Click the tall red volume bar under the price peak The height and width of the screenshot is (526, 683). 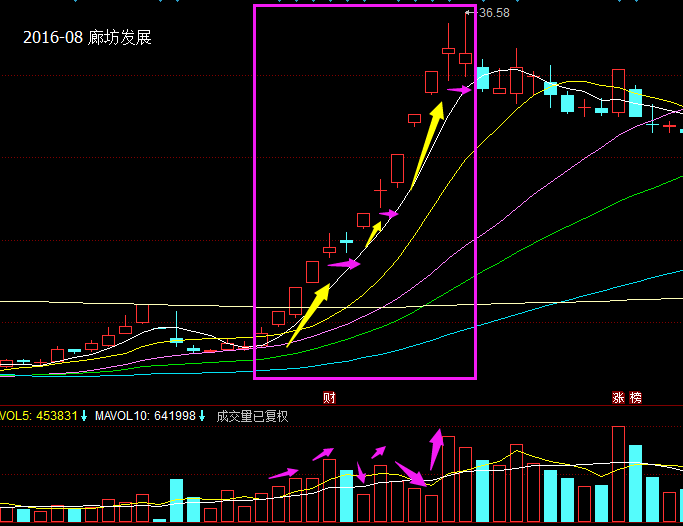pos(449,479)
